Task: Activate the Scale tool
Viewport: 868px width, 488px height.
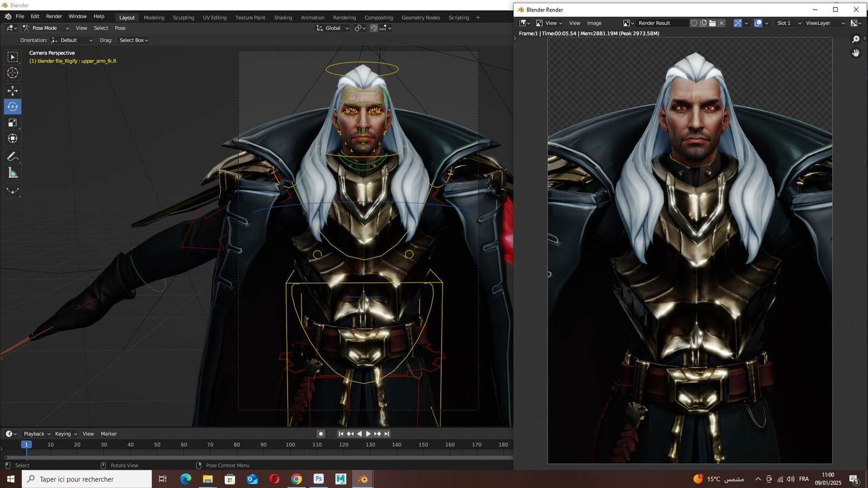Action: point(12,123)
